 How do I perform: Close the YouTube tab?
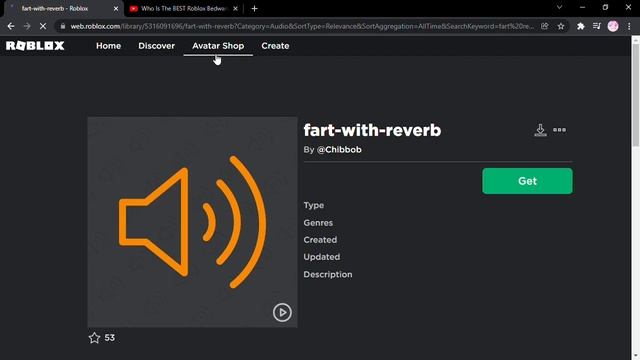[235, 8]
